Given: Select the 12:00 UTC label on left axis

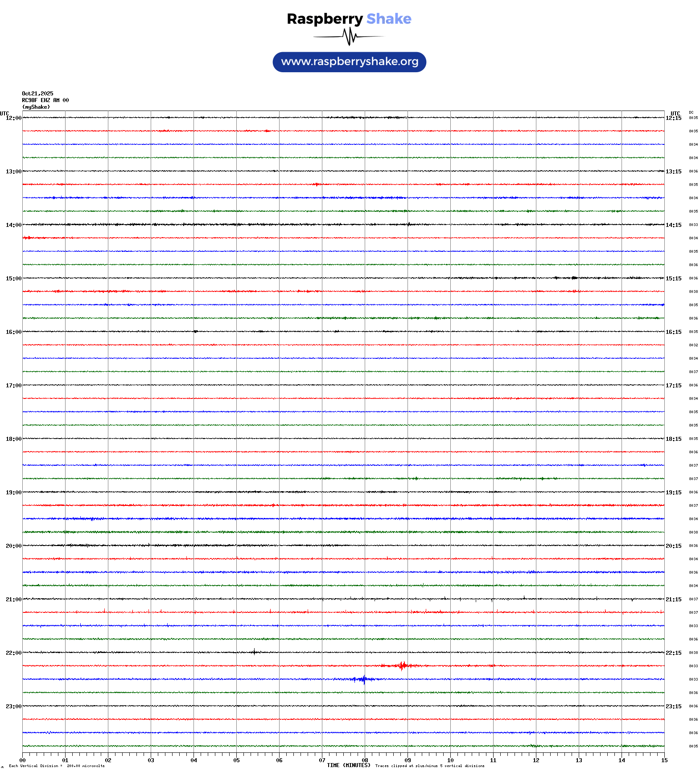Looking at the screenshot, I should (13, 118).
